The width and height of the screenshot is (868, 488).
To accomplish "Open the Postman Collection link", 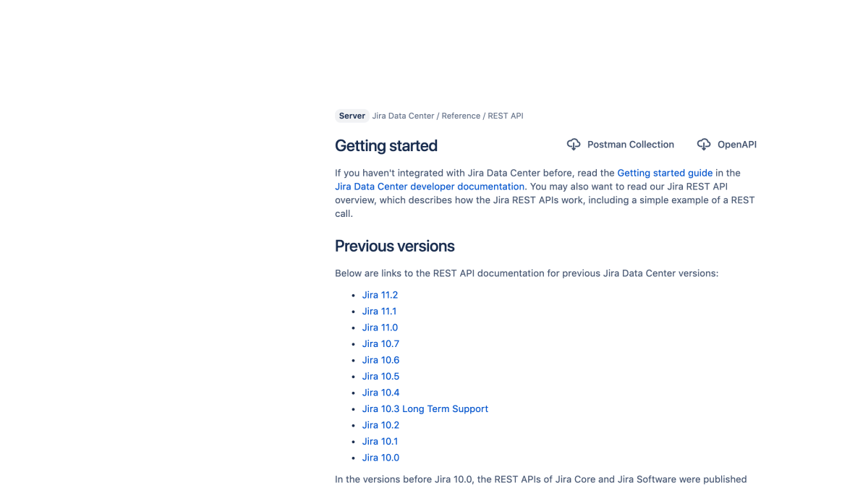I will [631, 145].
